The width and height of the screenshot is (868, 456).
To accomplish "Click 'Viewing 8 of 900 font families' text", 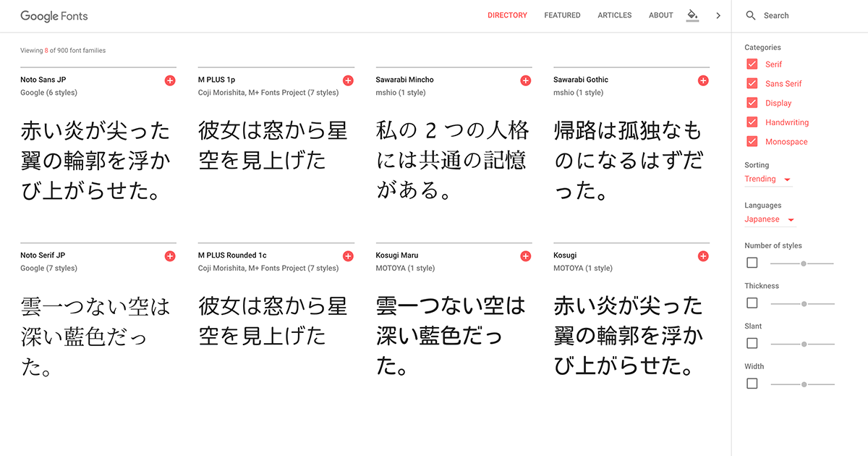I will pos(63,51).
